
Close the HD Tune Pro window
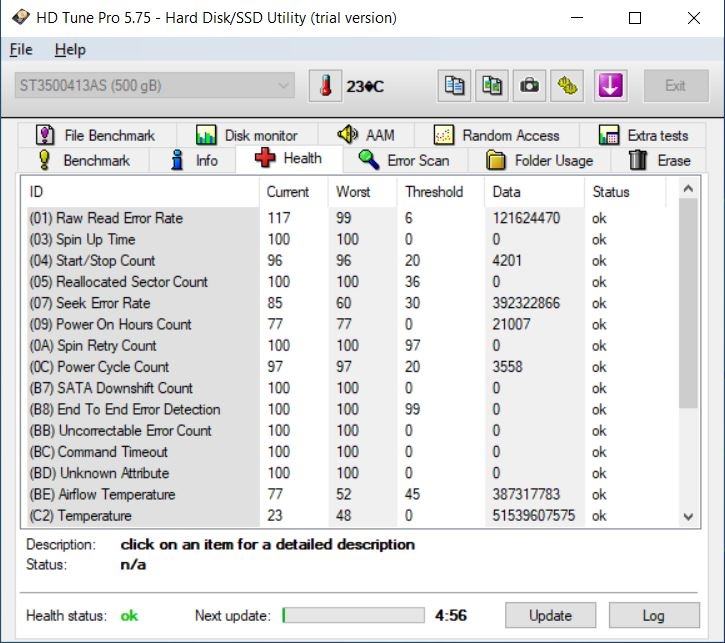click(694, 18)
